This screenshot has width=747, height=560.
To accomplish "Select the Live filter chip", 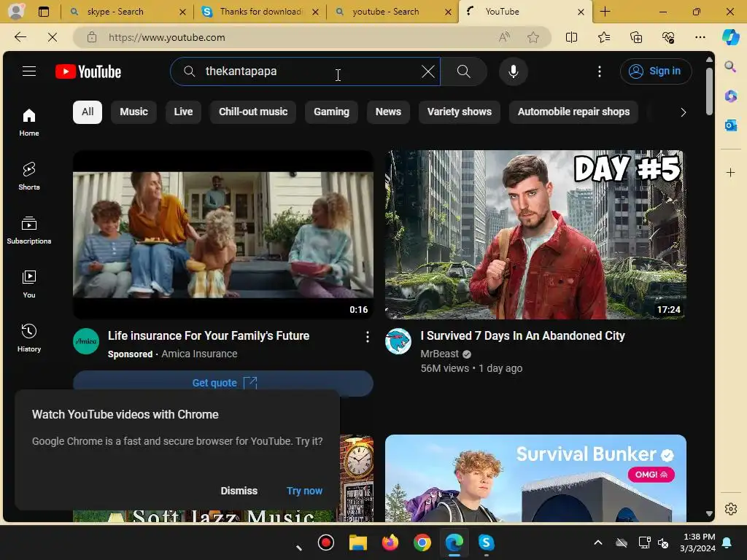I will click(x=183, y=112).
